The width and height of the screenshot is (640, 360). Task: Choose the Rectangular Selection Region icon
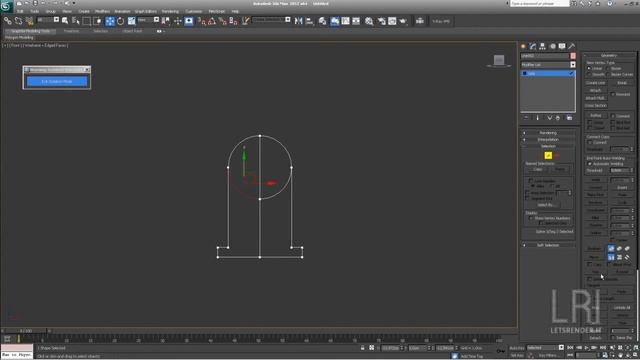click(x=87, y=21)
